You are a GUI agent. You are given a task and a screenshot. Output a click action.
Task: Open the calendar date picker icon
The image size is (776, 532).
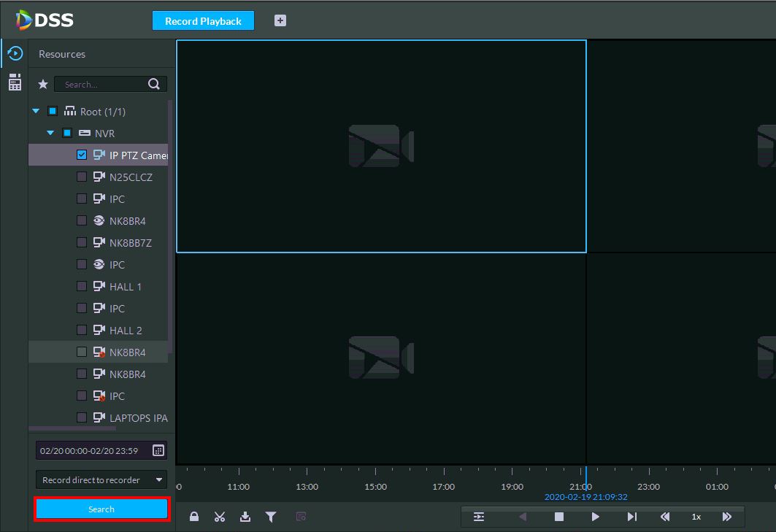[x=158, y=450]
